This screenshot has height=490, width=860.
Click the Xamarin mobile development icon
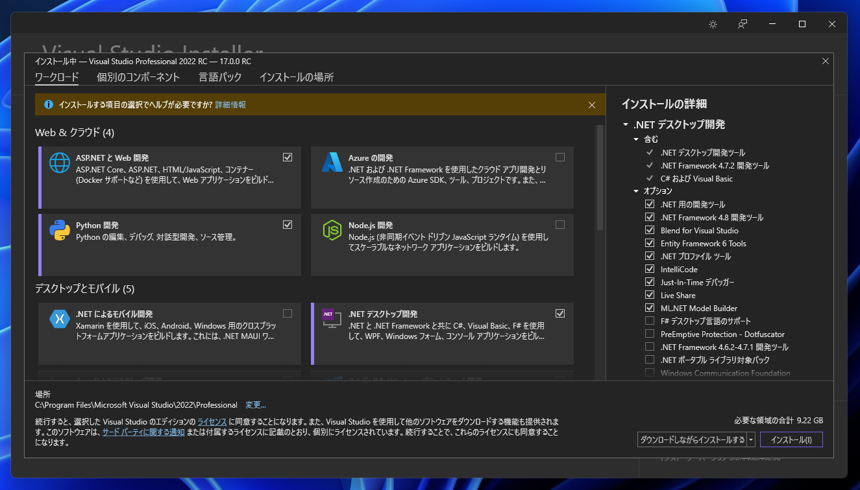point(60,319)
